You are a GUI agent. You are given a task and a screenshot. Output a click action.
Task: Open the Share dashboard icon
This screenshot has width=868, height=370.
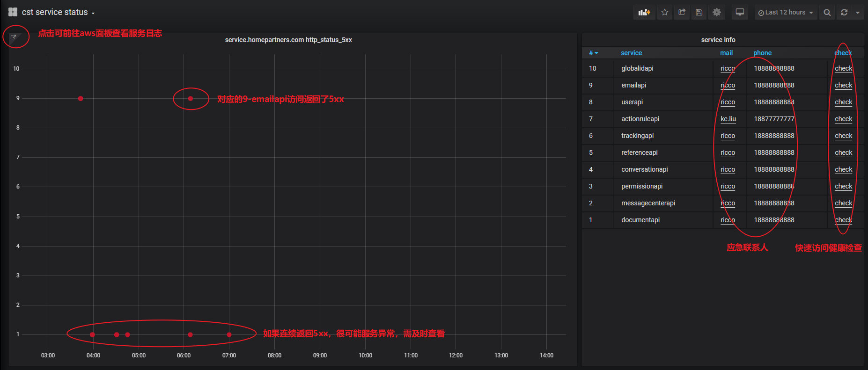tap(682, 13)
